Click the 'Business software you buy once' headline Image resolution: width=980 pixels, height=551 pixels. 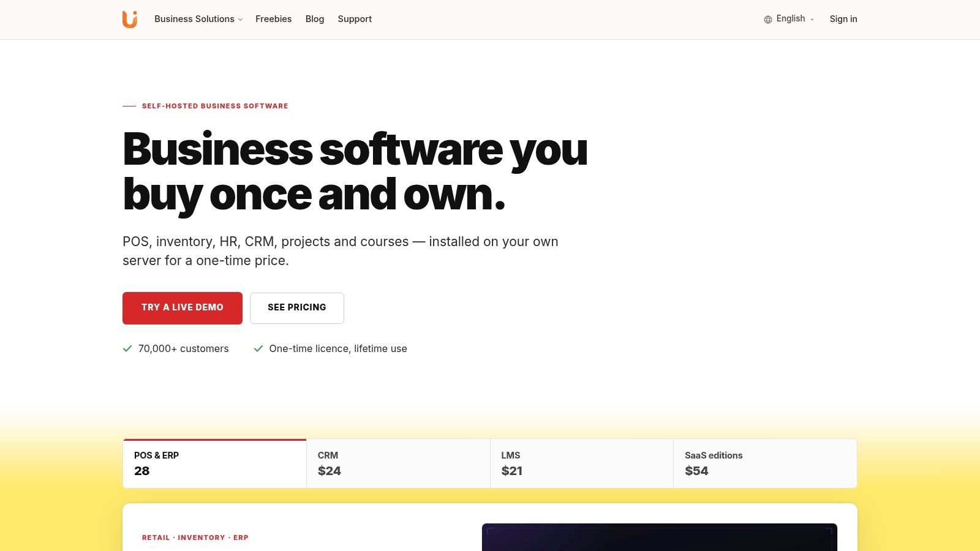point(355,172)
